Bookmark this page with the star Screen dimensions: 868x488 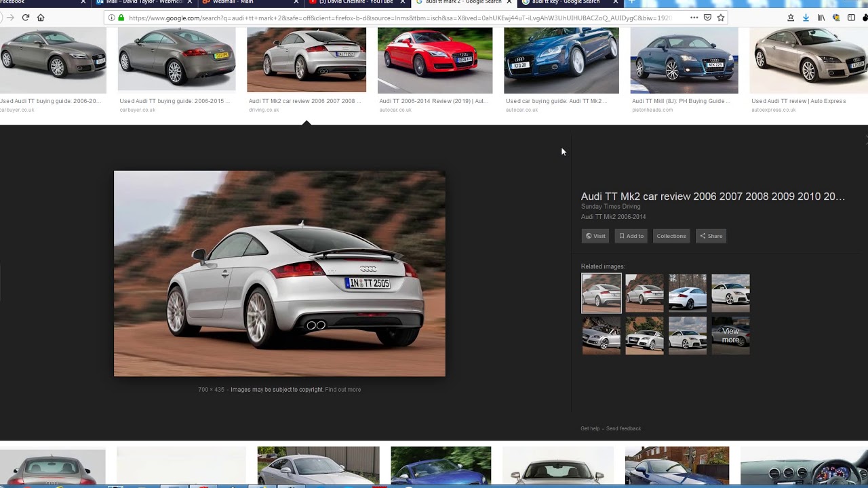721,18
